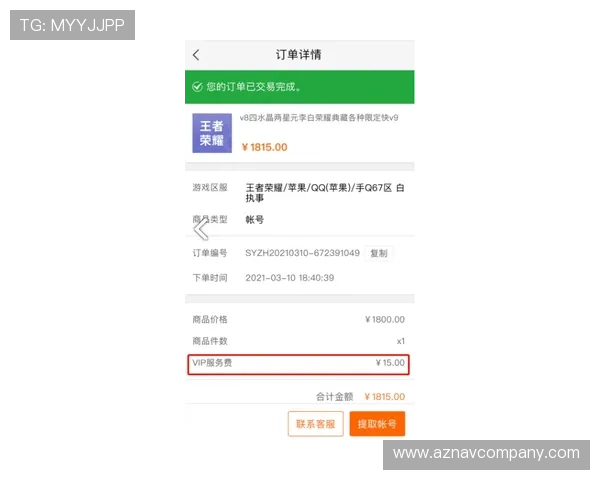Click the 游戏区服 server value text
Image resolution: width=600 pixels, height=480 pixels.
(x=325, y=193)
